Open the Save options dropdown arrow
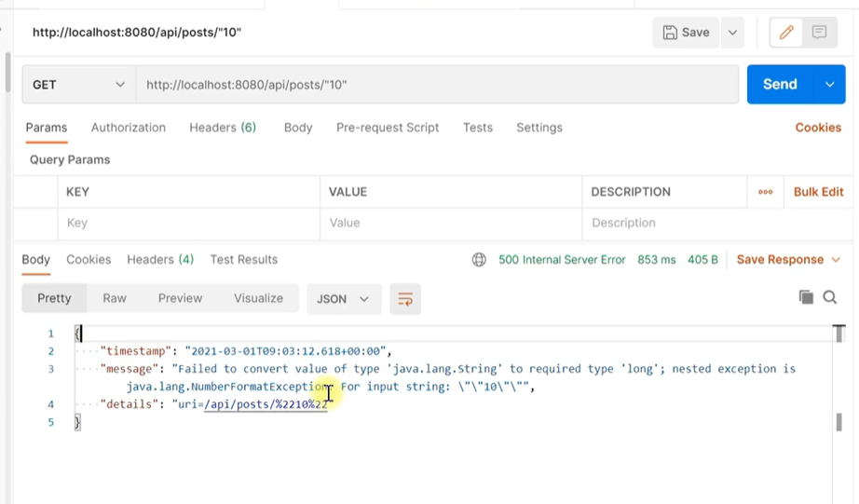The image size is (859, 504). click(732, 33)
